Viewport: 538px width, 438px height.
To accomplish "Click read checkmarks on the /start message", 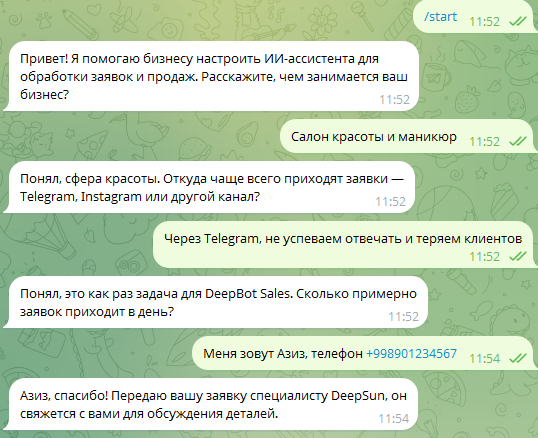I will click(518, 22).
